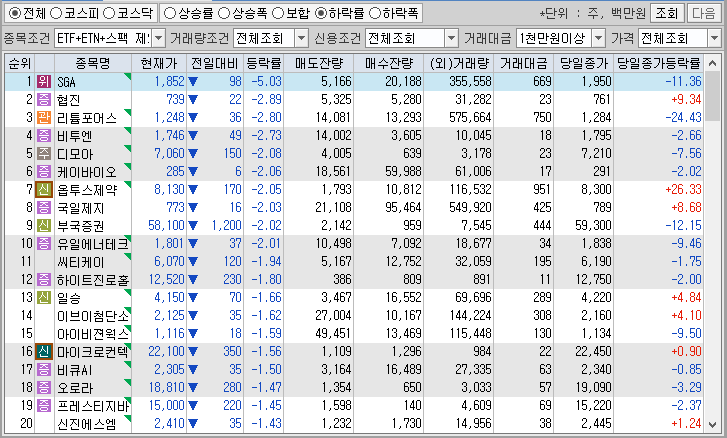Click the 증 badge icon for 협진
The width and height of the screenshot is (727, 438).
tap(44, 100)
